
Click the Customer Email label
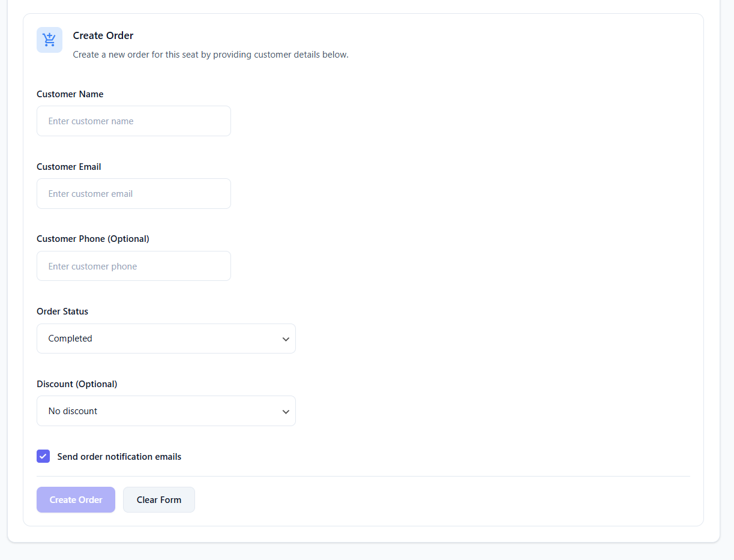coord(68,167)
